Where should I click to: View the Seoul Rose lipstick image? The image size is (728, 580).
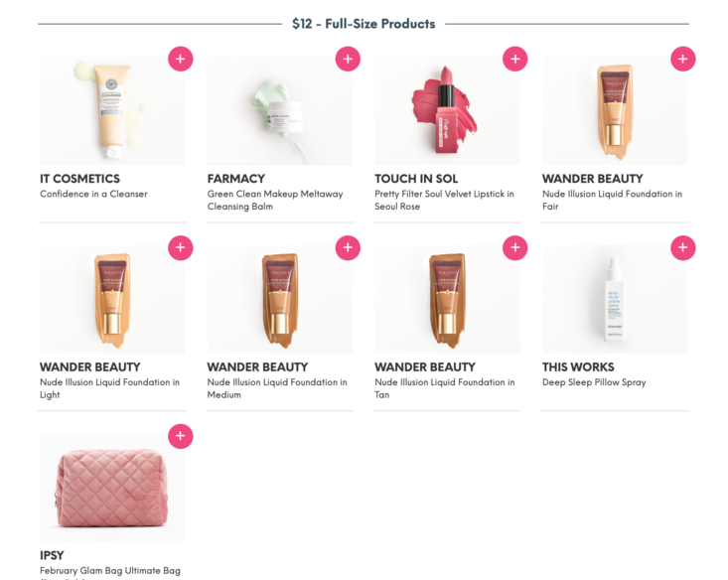pyautogui.click(x=447, y=110)
